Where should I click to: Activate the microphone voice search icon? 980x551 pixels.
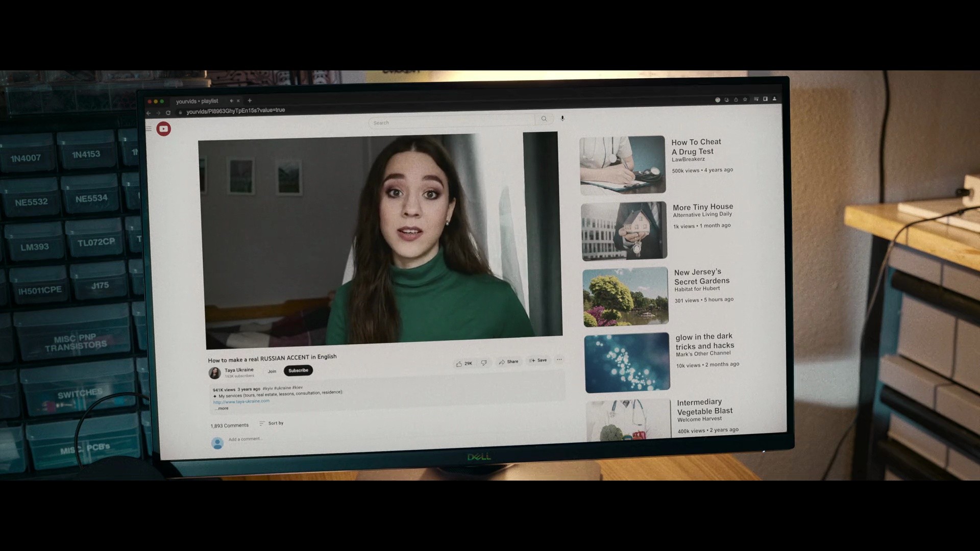point(562,118)
